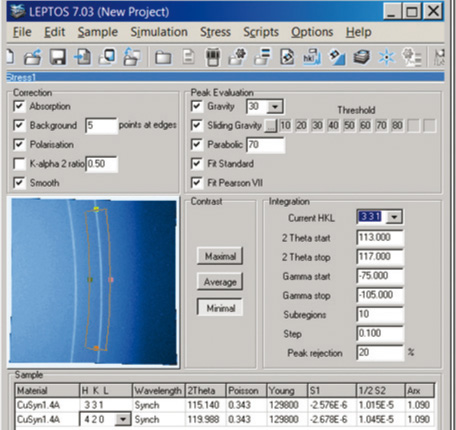456x430 pixels.
Task: Click the folder with layer bars icon
Action: pyautogui.click(x=262, y=57)
